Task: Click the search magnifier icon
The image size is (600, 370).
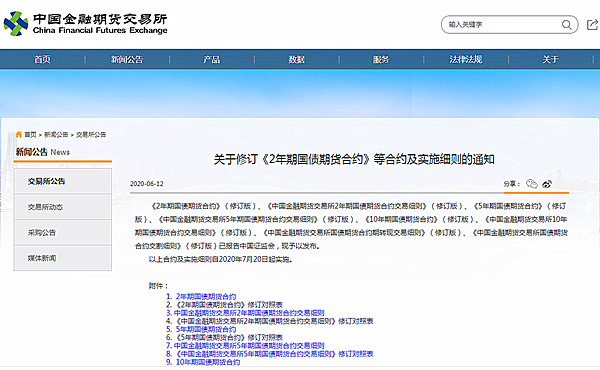Action: 566,25
